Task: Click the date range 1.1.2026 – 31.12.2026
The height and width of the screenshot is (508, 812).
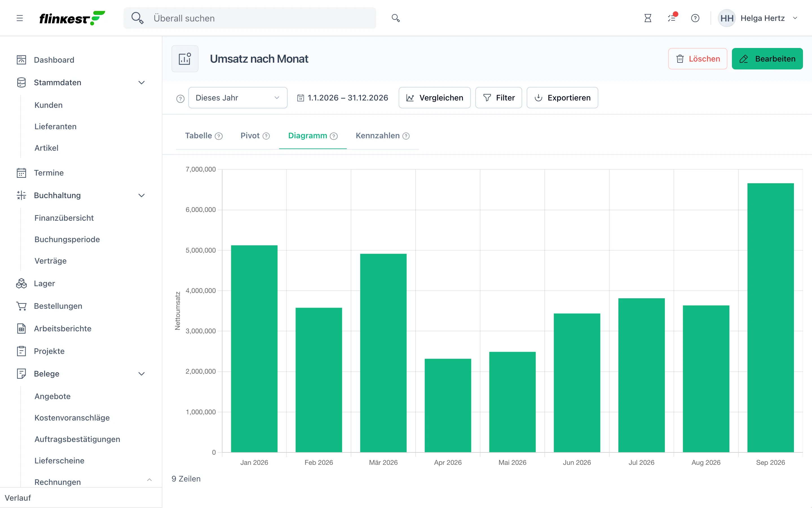Action: [348, 98]
